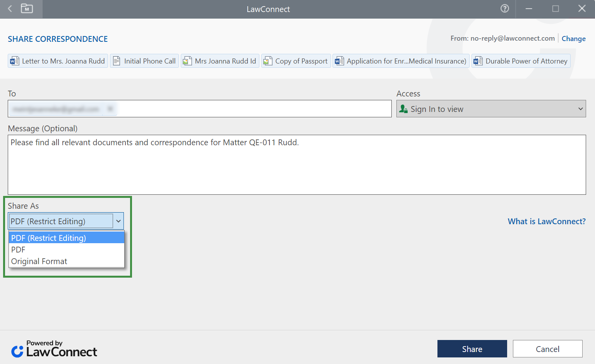This screenshot has height=364, width=595.
Task: Click the Word icon of Letter to Mrs. Joanna Rudd
Action: (15, 61)
